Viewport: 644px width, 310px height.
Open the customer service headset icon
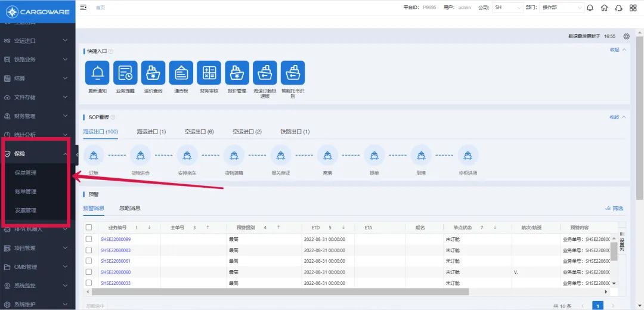pyautogui.click(x=618, y=8)
